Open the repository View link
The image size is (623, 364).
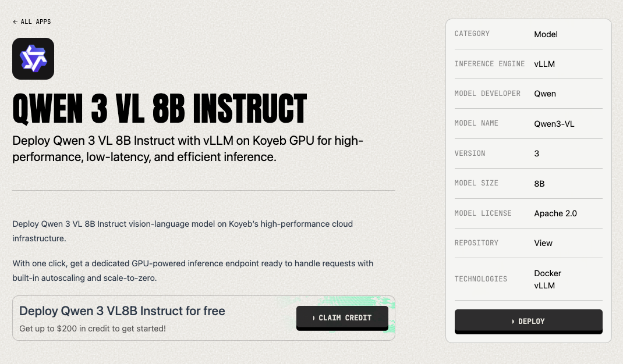click(543, 243)
